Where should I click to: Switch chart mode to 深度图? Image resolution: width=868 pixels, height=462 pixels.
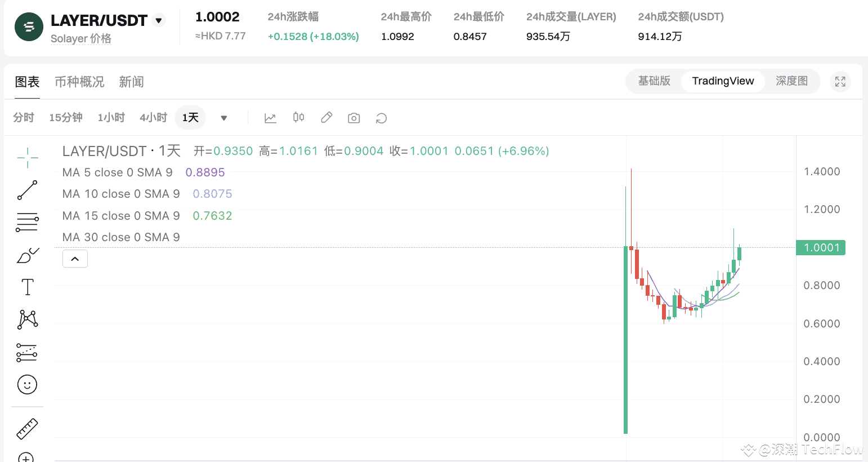[791, 81]
